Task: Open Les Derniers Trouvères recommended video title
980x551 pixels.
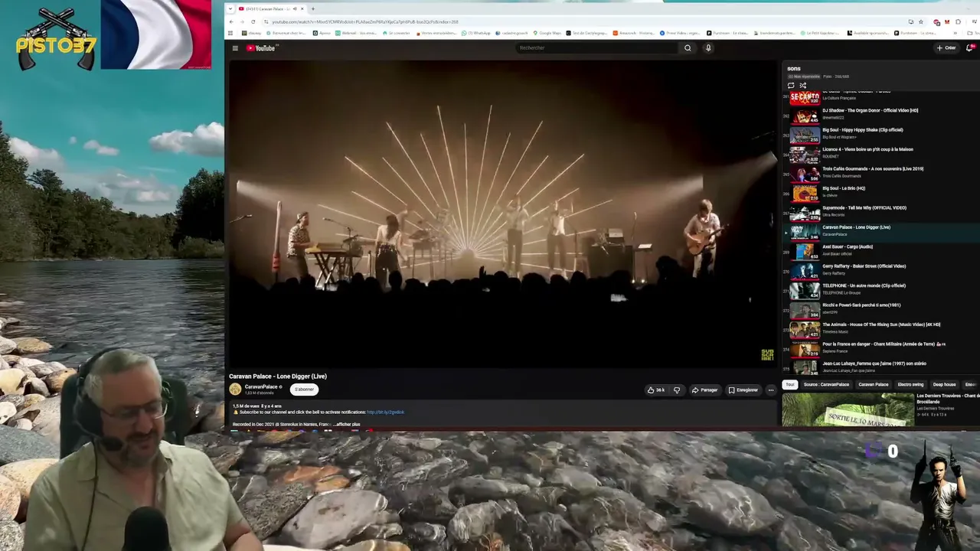Action: pos(948,399)
